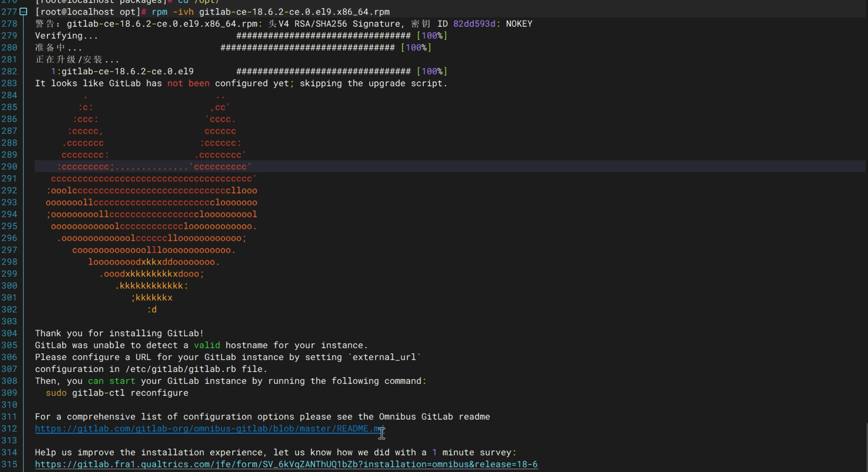Click the key ID 82dd593d text
The width and height of the screenshot is (868, 472).
[x=474, y=24]
